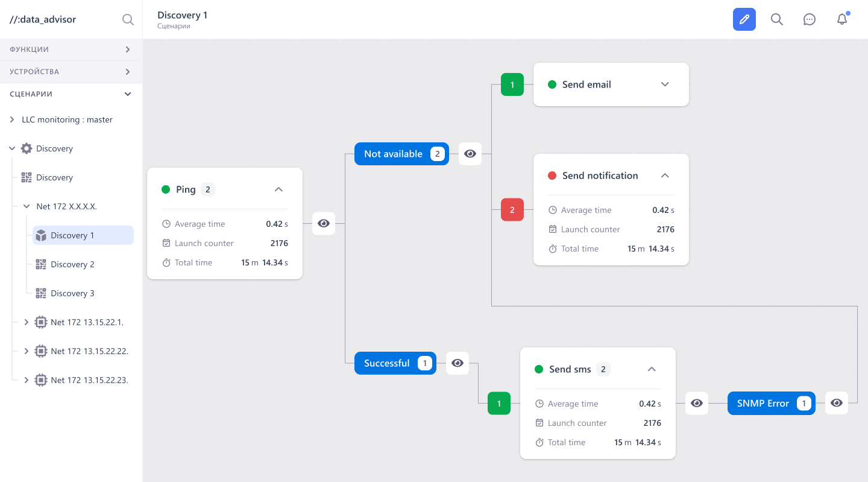
Task: Toggle the eye icon next to Ping node
Action: coord(324,223)
